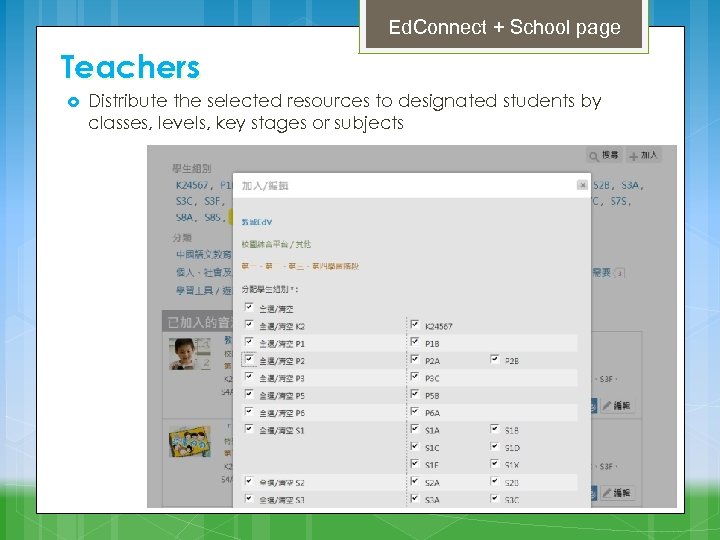This screenshot has width=720, height=540.
Task: Click the pencil 編輯 button on the first resource
Action: click(617, 405)
